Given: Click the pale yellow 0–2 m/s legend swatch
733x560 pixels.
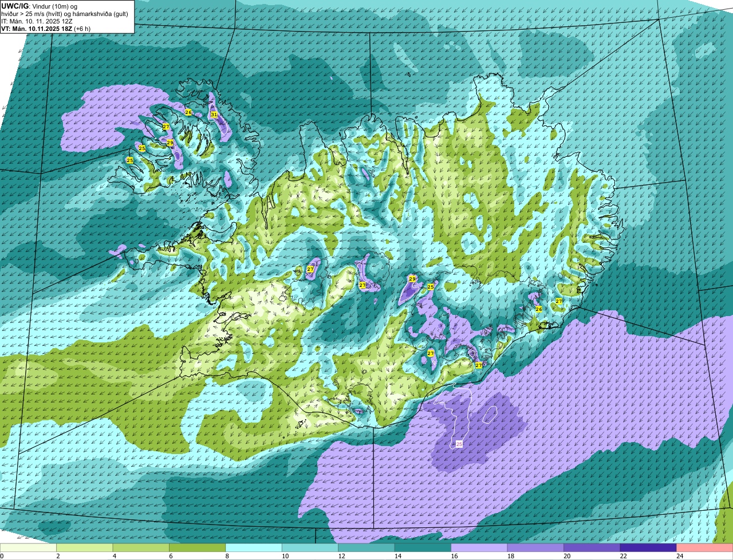Looking at the screenshot, I should coord(29,547).
